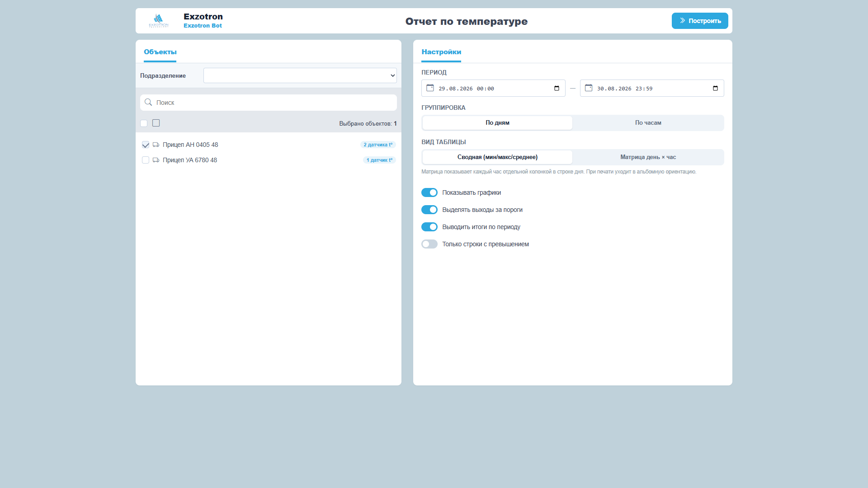Image resolution: width=868 pixels, height=488 pixels.
Task: Choose Матрица день × час table view
Action: point(648,157)
